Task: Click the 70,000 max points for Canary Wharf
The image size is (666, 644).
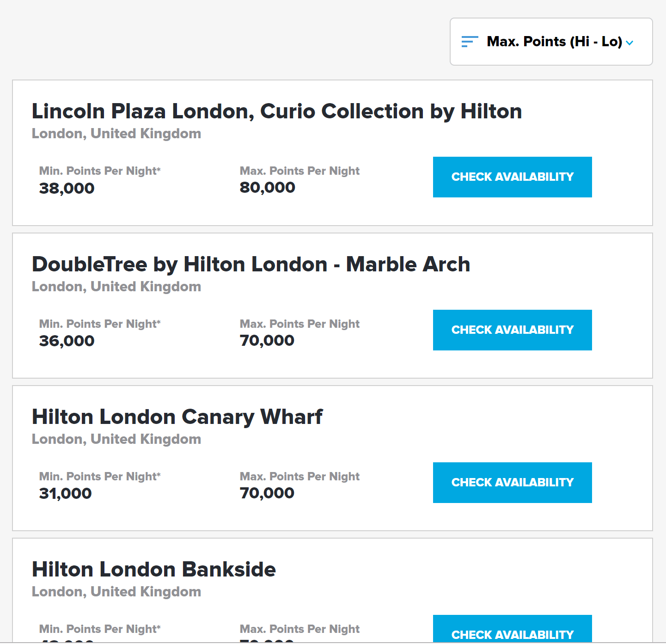Action: point(267,492)
